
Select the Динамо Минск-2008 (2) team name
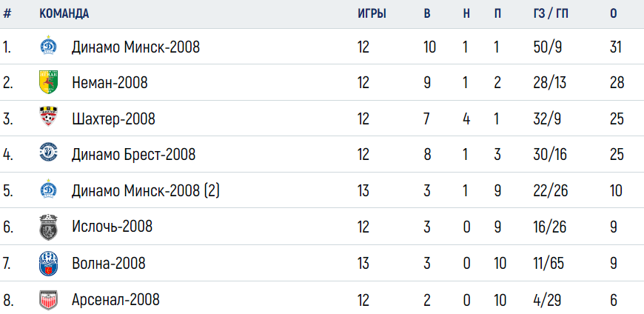(x=146, y=191)
